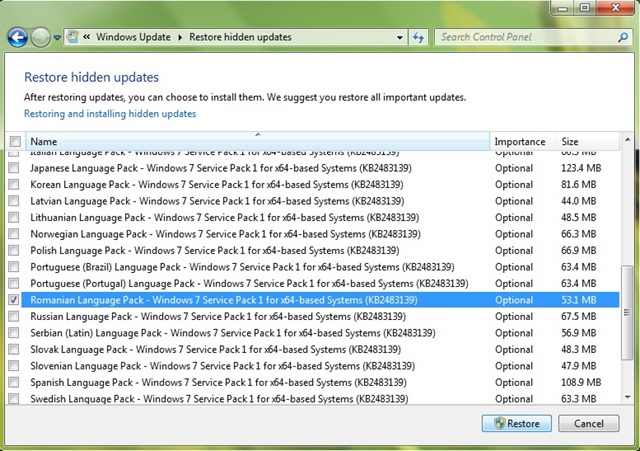Toggle the select-all checkbox in header
Screen dimensions: 640x451
[x=15, y=142]
